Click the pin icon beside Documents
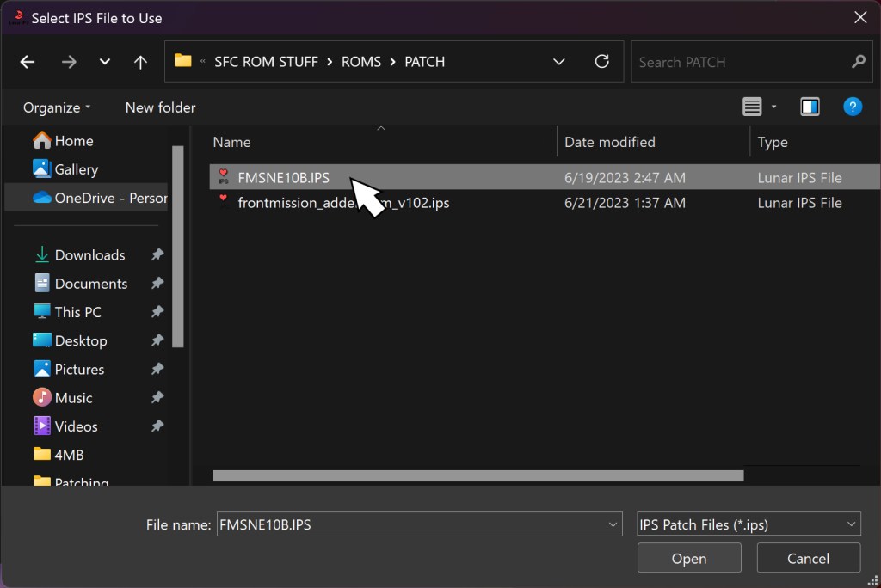This screenshot has height=588, width=881. point(157,284)
